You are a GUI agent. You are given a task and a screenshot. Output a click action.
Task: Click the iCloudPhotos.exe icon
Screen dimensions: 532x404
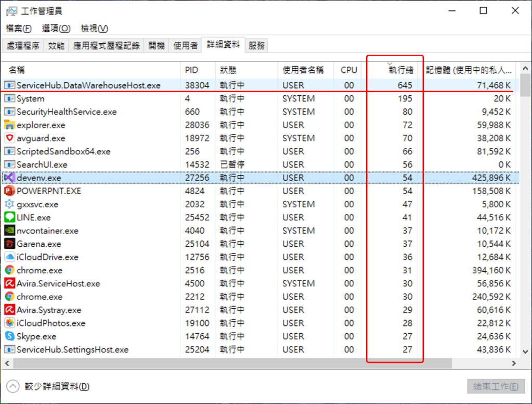9,323
